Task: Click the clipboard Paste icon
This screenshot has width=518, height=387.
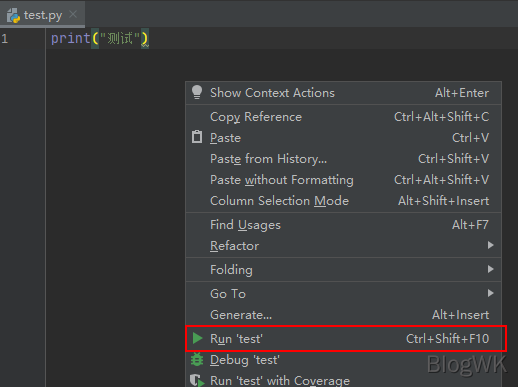Action: click(x=197, y=137)
